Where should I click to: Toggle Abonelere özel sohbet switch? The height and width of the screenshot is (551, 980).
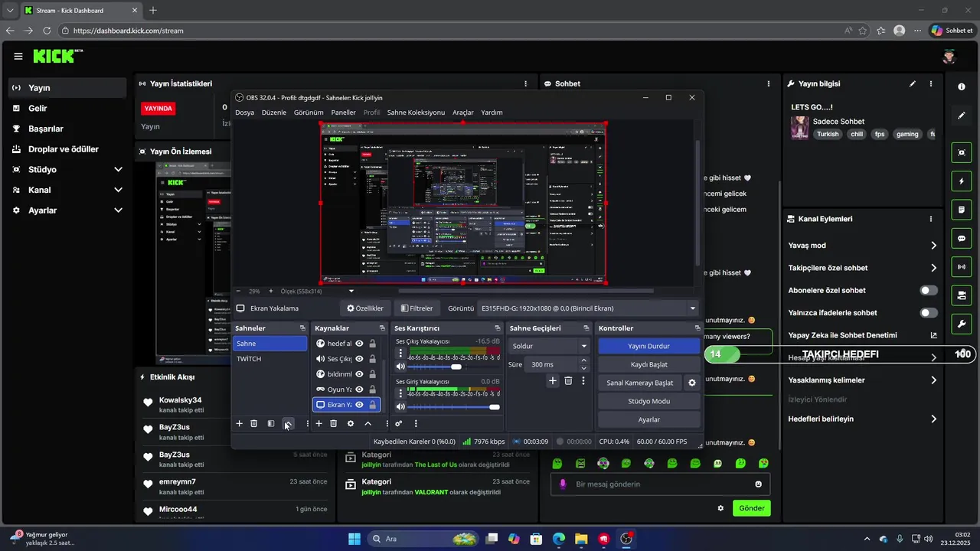pyautogui.click(x=929, y=291)
